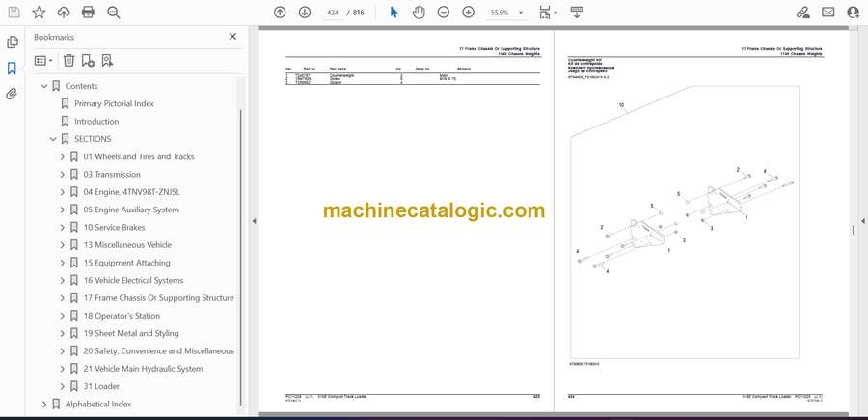868x420 pixels.
Task: Expand the 31 Loader section
Action: point(62,387)
